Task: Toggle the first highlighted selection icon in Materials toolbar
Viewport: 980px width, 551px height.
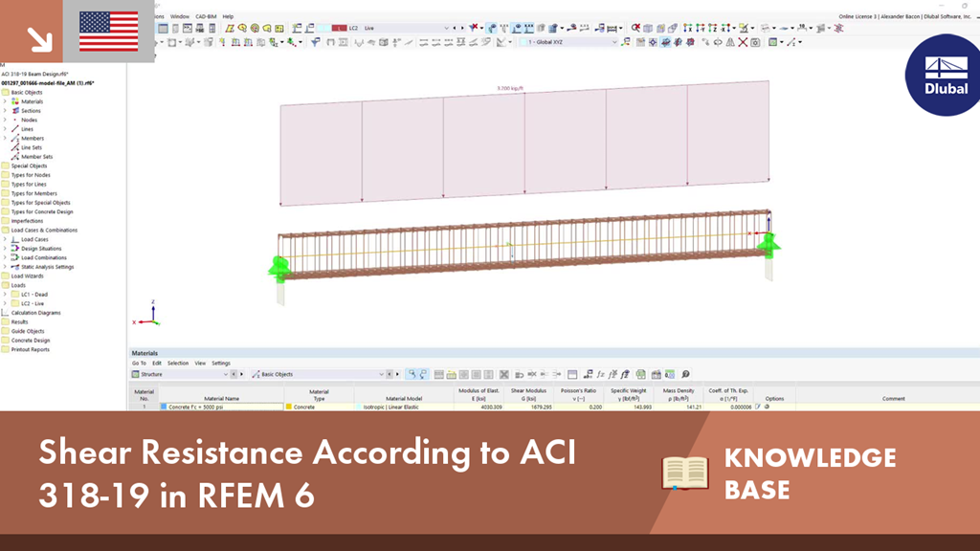Action: [412, 374]
